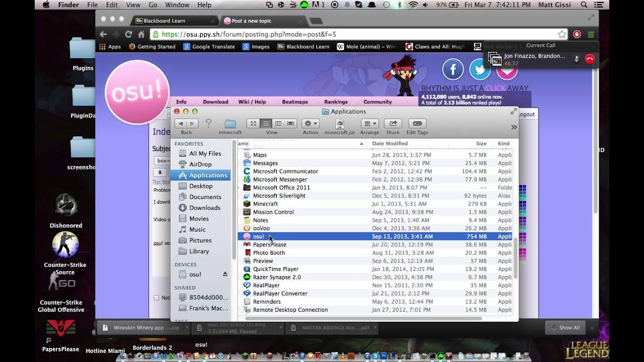The width and height of the screenshot is (644, 362).
Task: Click the Chrome address bar URL
Action: click(249, 35)
